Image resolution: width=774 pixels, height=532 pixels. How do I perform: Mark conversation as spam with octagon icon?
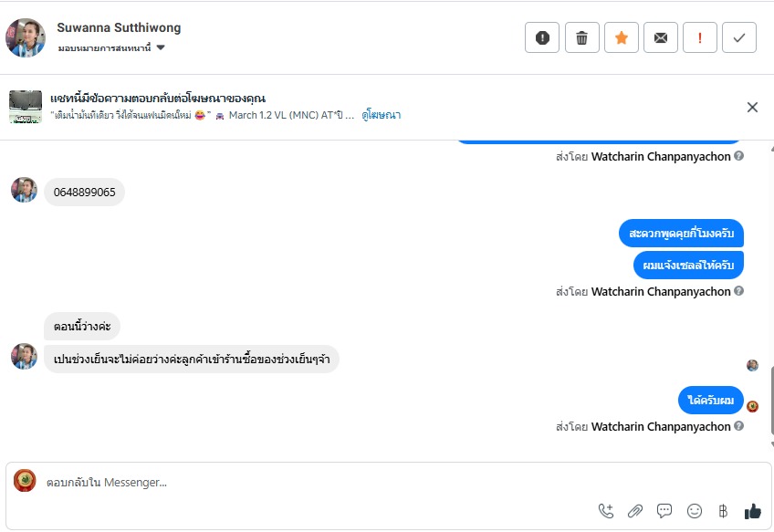542,37
